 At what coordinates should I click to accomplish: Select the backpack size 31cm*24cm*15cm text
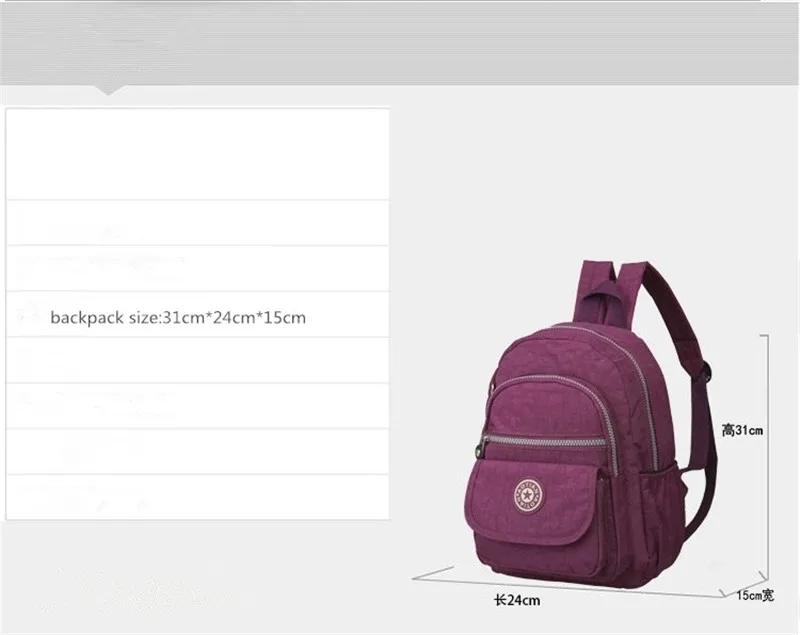178,317
